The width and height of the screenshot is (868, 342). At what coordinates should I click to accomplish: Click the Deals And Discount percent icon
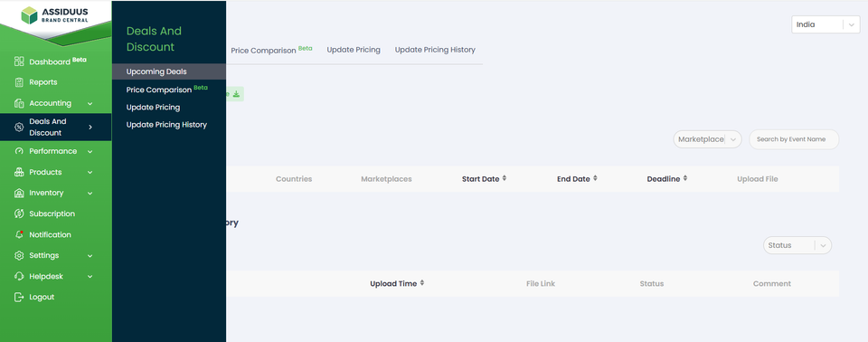point(19,127)
